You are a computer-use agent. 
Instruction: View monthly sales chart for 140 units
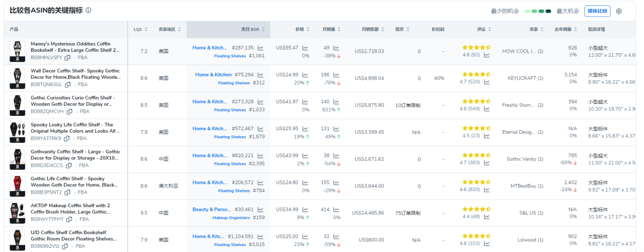click(336, 102)
